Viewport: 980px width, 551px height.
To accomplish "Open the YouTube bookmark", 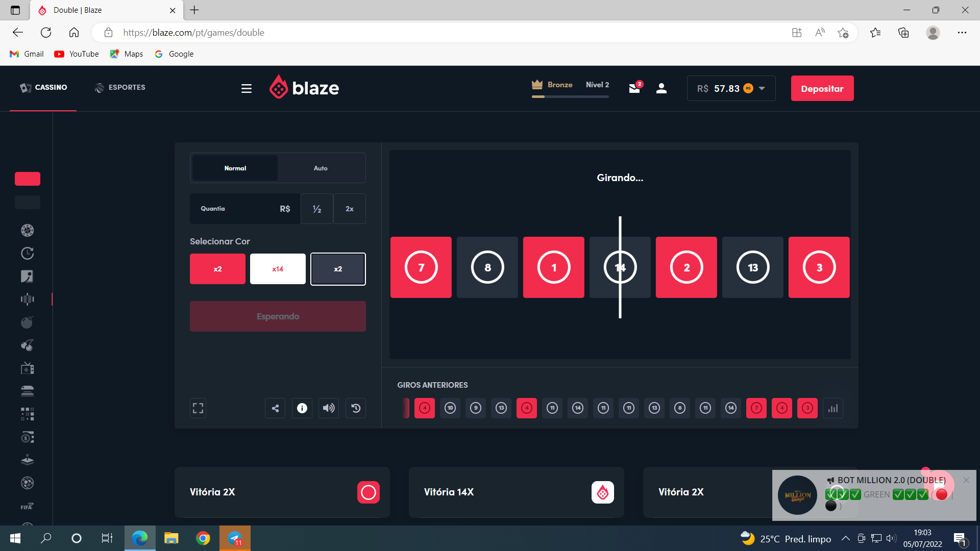I will click(x=77, y=54).
